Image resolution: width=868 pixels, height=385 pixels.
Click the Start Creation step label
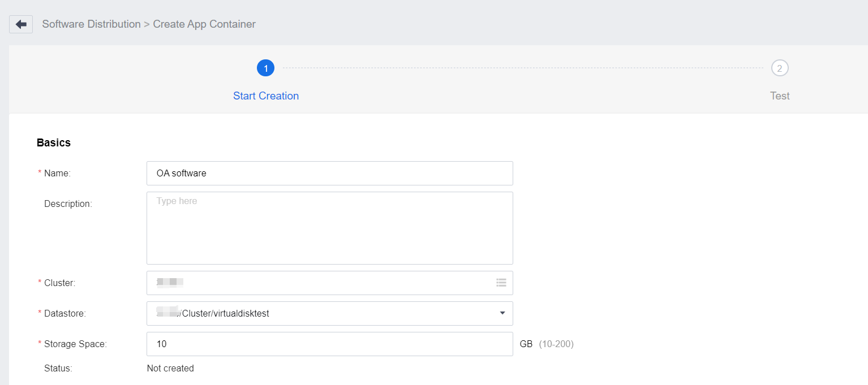(266, 96)
